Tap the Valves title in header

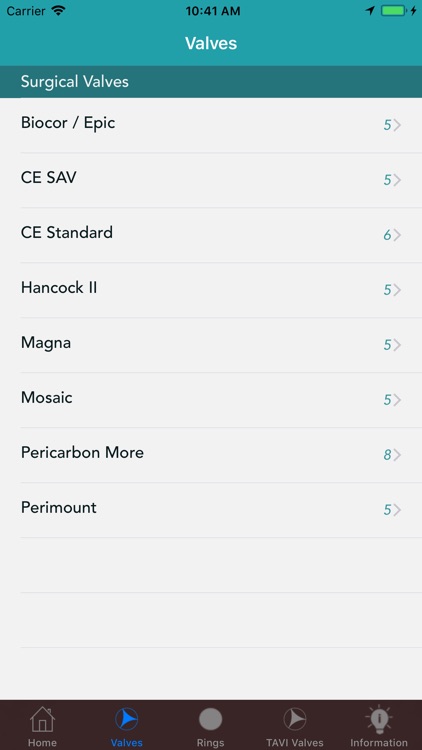(x=211, y=44)
